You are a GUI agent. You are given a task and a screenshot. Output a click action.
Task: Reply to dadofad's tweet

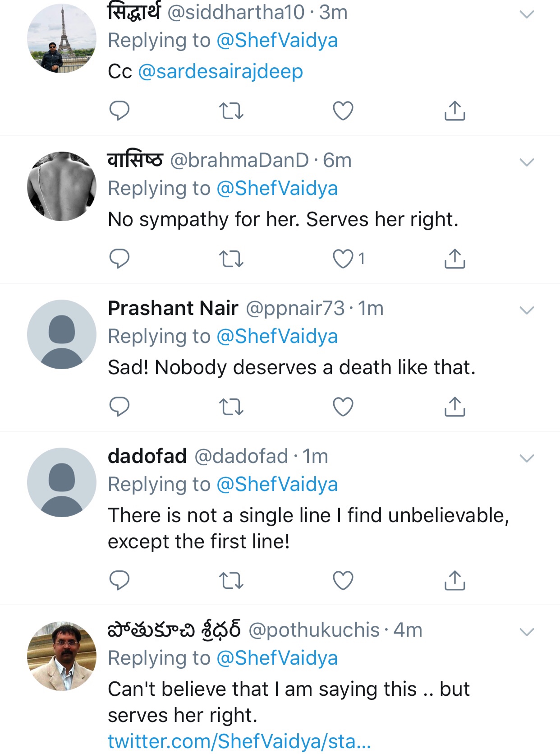pos(119,580)
